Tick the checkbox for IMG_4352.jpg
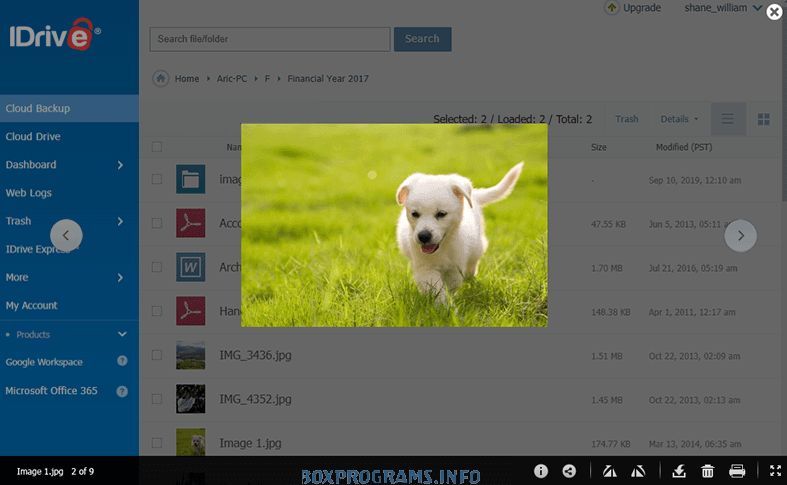Image resolution: width=787 pixels, height=485 pixels. 157,399
